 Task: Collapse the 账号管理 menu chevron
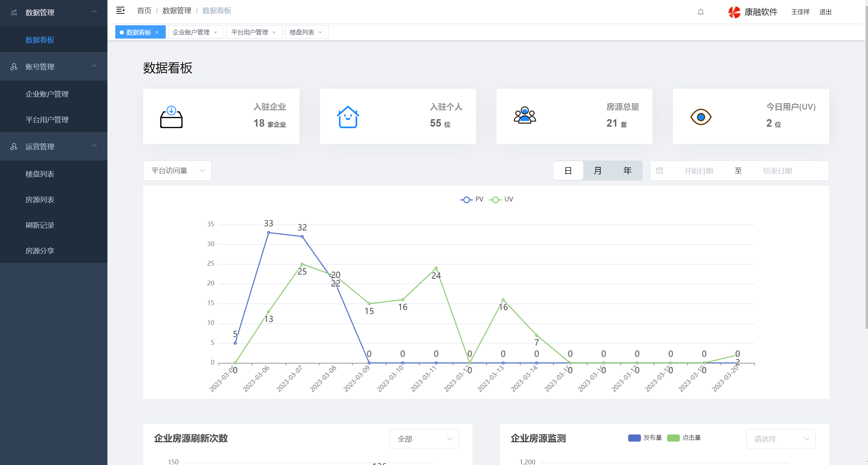tap(94, 66)
